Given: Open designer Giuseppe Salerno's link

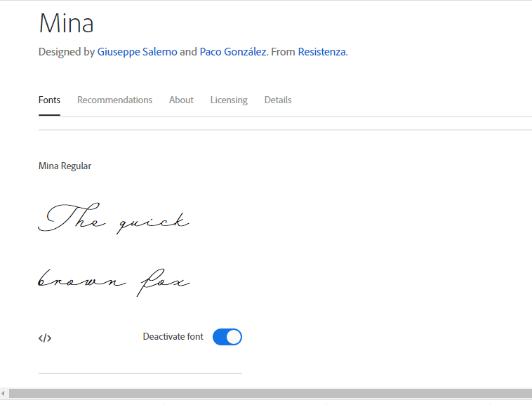Looking at the screenshot, I should tap(138, 52).
